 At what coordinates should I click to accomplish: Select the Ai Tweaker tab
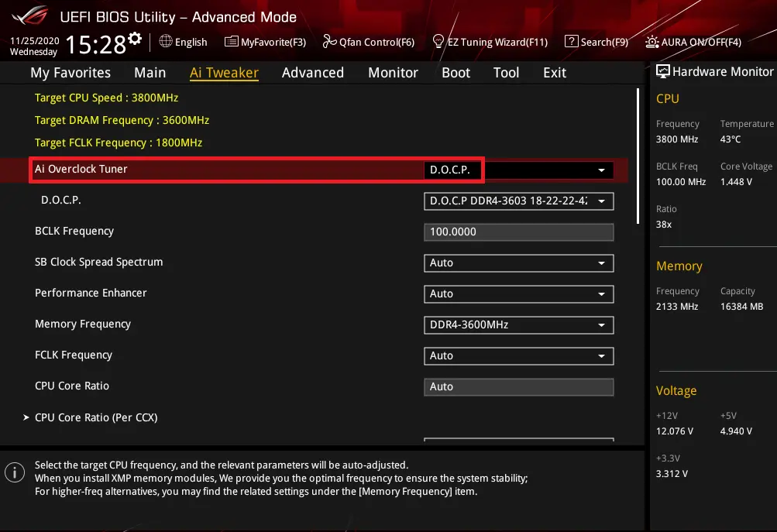224,72
